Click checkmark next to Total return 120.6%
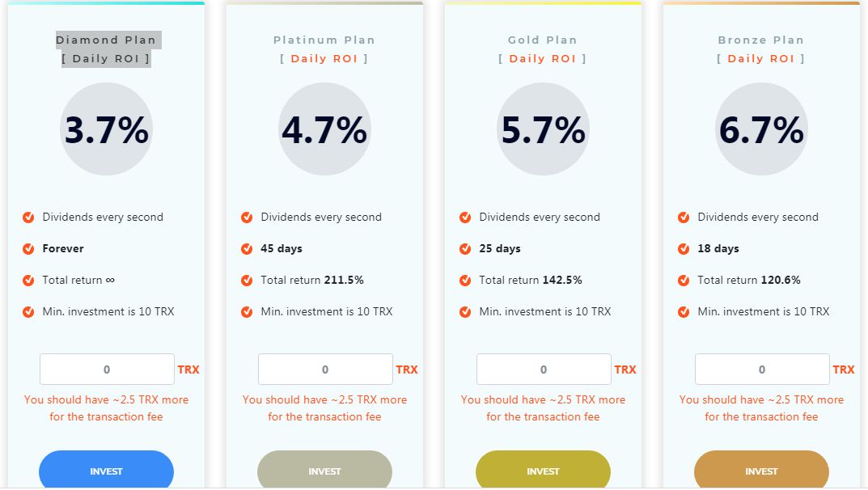 point(684,281)
